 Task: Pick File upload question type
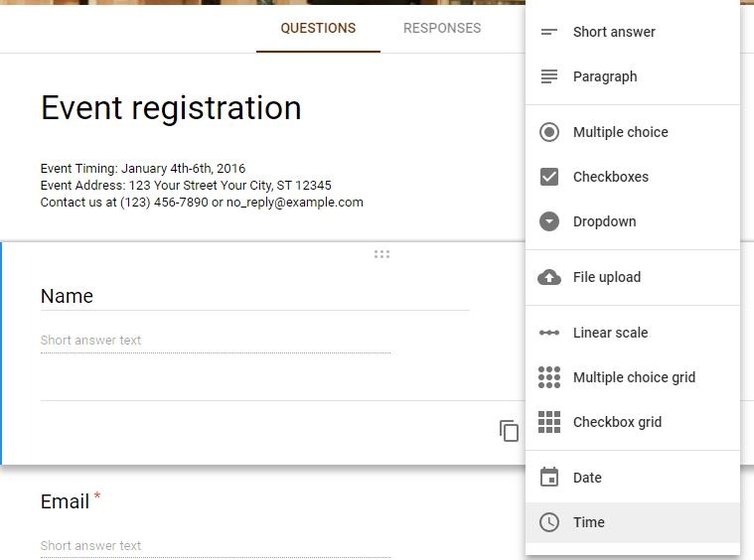pos(632,277)
